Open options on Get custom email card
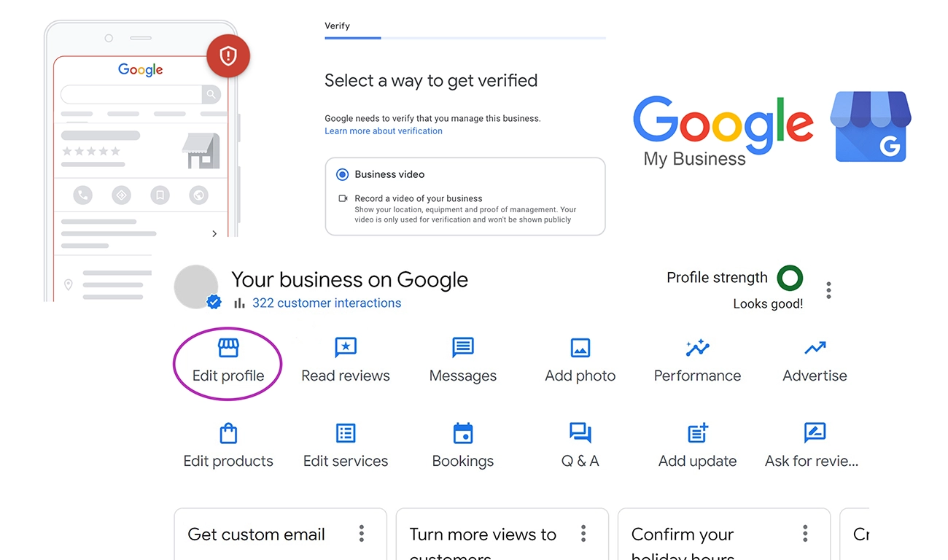The height and width of the screenshot is (560, 948). pos(362,534)
